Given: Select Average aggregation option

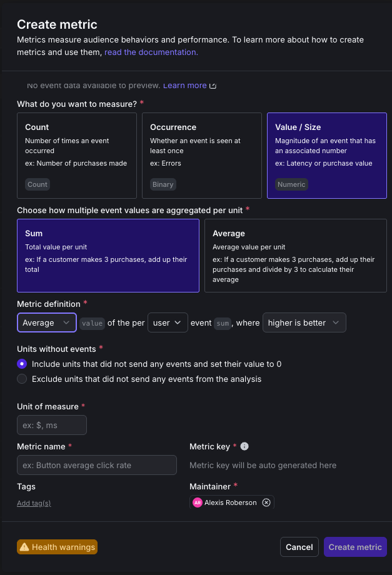Looking at the screenshot, I should (295, 255).
